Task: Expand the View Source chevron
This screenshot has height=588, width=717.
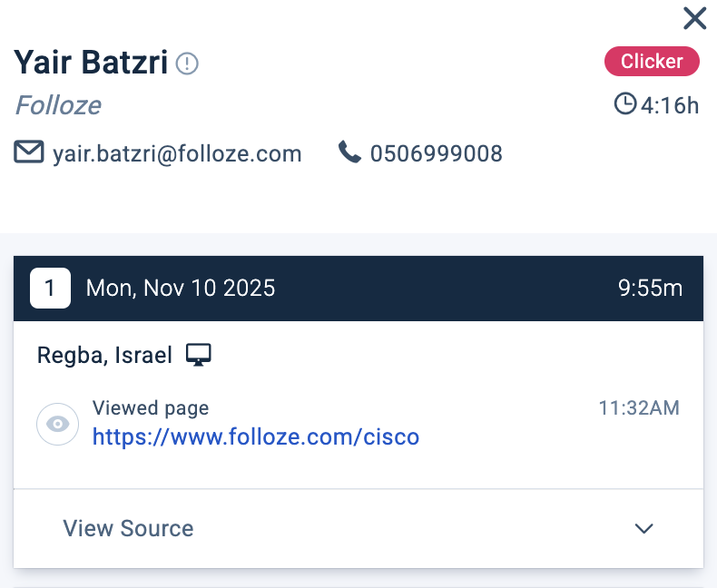Action: pos(644,529)
